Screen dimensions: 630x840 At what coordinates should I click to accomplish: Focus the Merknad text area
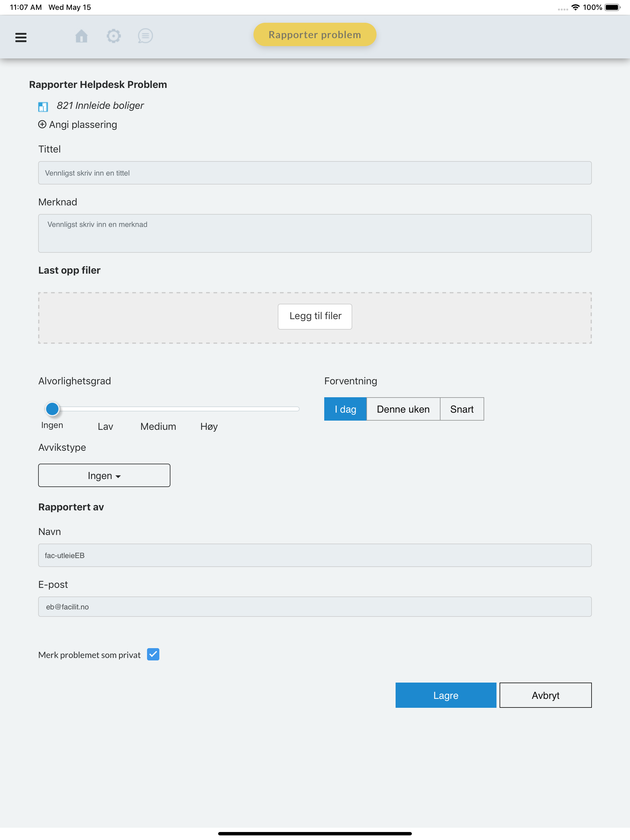click(x=315, y=233)
